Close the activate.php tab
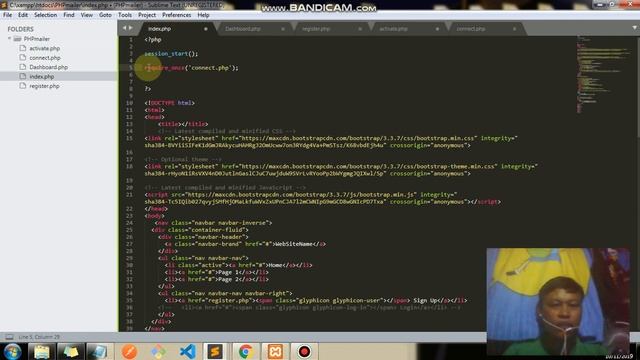Viewport: 640px width, 360px height. coord(437,29)
